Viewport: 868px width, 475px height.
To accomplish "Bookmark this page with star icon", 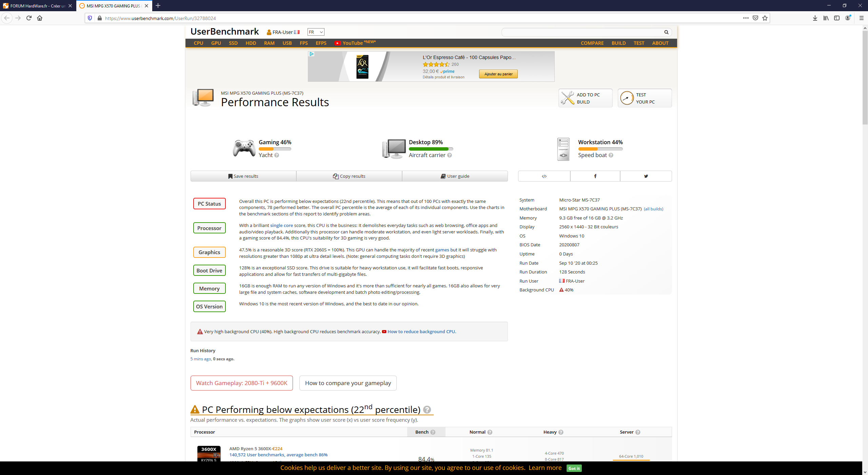I will [x=765, y=18].
